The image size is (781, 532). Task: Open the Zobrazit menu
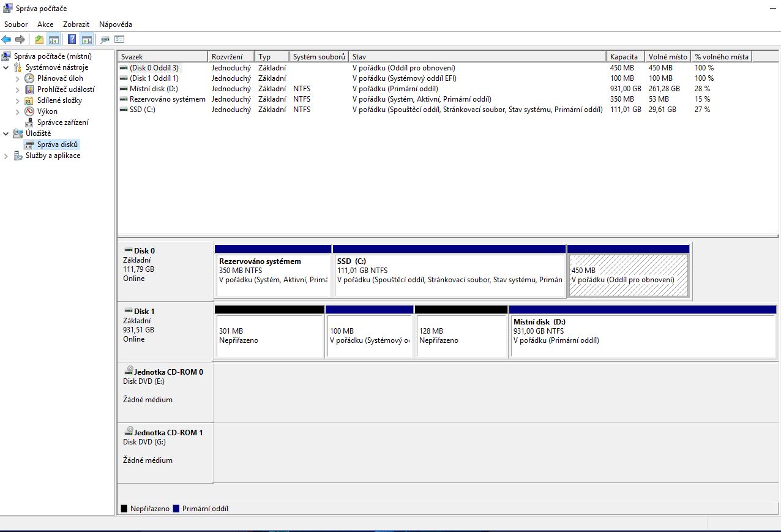click(76, 24)
